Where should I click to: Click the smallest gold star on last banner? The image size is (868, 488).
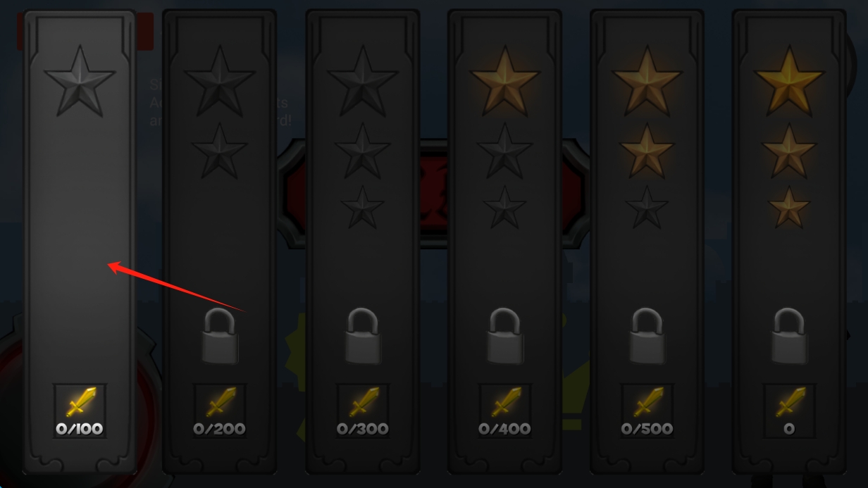pos(790,207)
